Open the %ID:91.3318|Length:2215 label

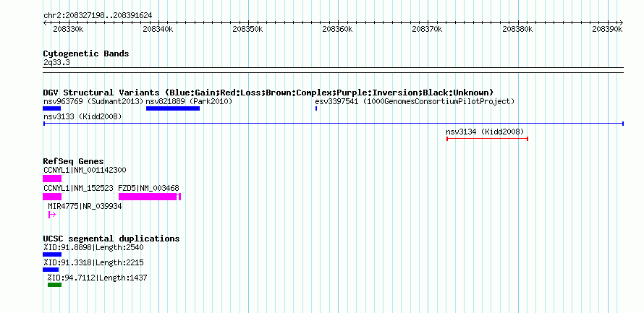click(93, 262)
